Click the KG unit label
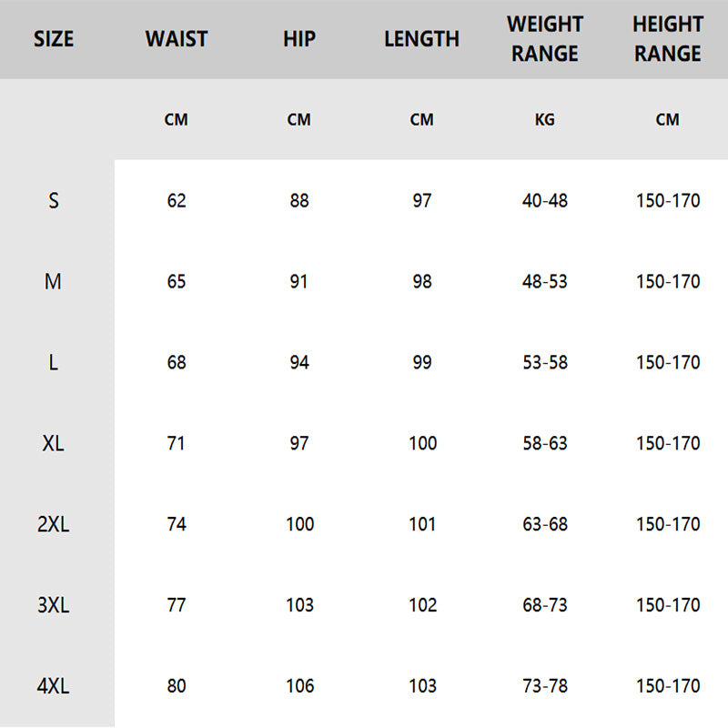728x728 pixels. [544, 119]
